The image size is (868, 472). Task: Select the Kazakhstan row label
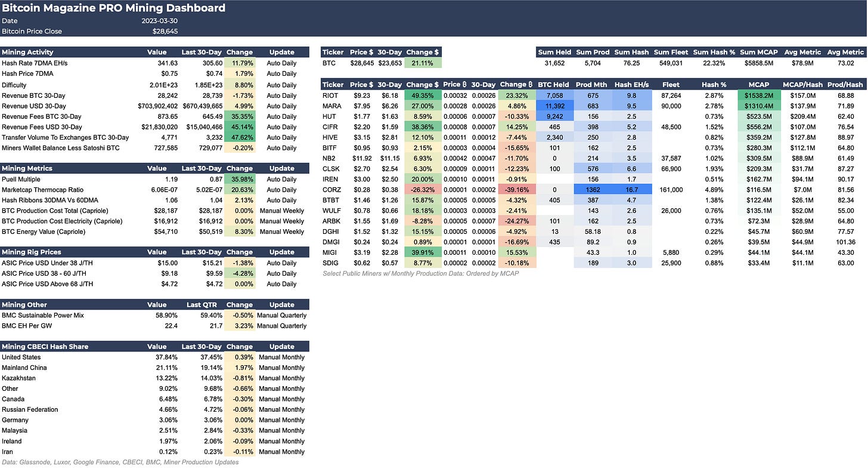pyautogui.click(x=18, y=378)
